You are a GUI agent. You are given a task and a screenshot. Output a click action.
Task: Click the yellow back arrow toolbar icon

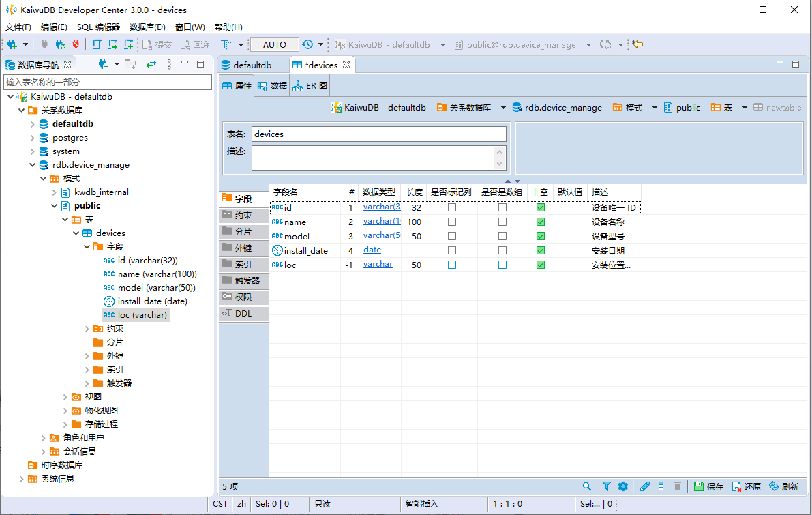(x=638, y=44)
